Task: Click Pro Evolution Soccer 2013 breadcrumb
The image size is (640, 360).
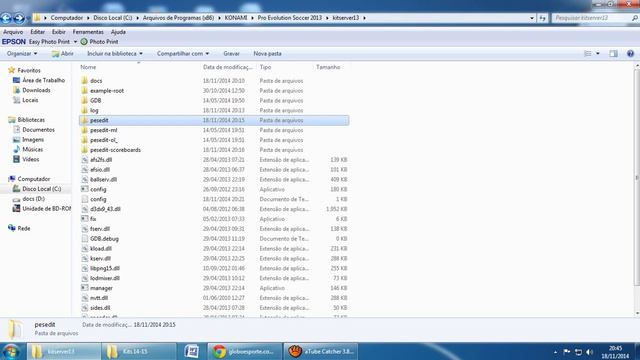Action: [x=289, y=18]
